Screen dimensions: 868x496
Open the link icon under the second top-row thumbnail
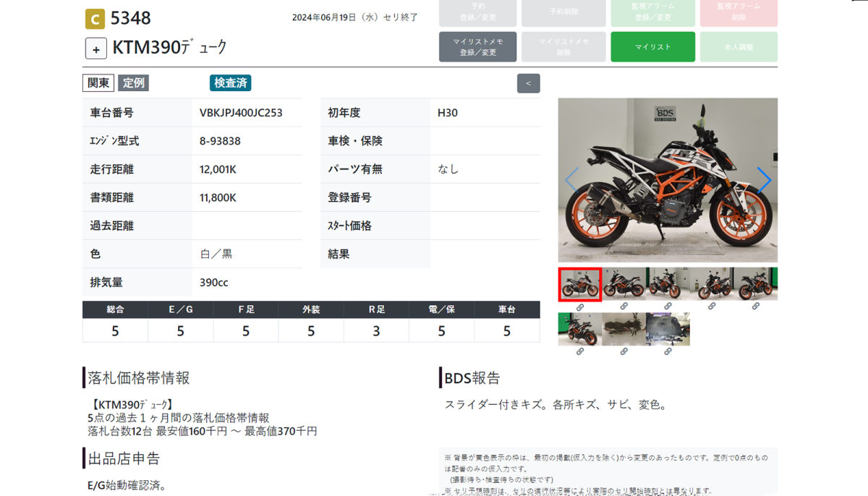tap(624, 307)
